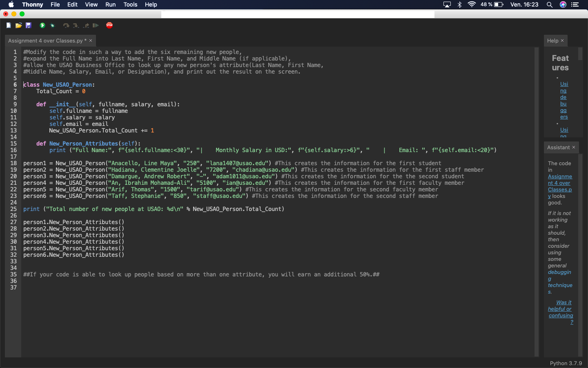The height and width of the screenshot is (368, 588).
Task: Click the Step into debug icon
Action: (76, 25)
